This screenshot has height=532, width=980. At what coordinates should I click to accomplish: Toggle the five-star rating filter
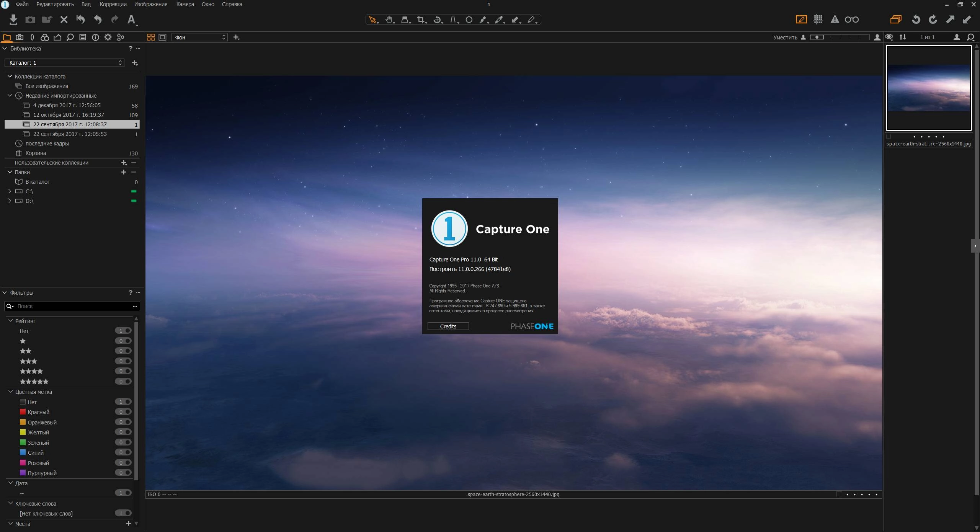(x=123, y=382)
